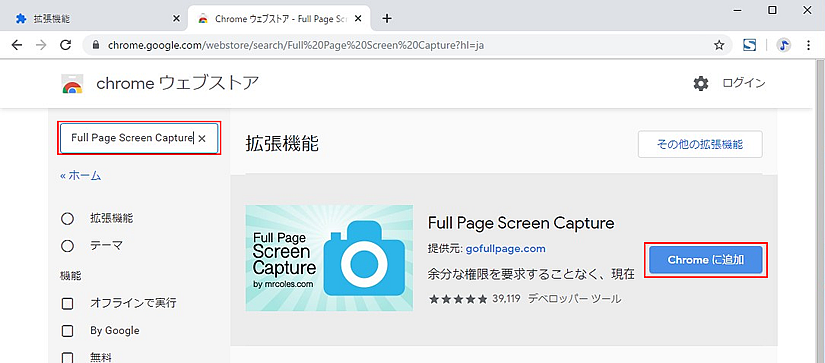Viewport: 825px width, 363px height.
Task: Clear the search box with the X
Action: (x=202, y=138)
